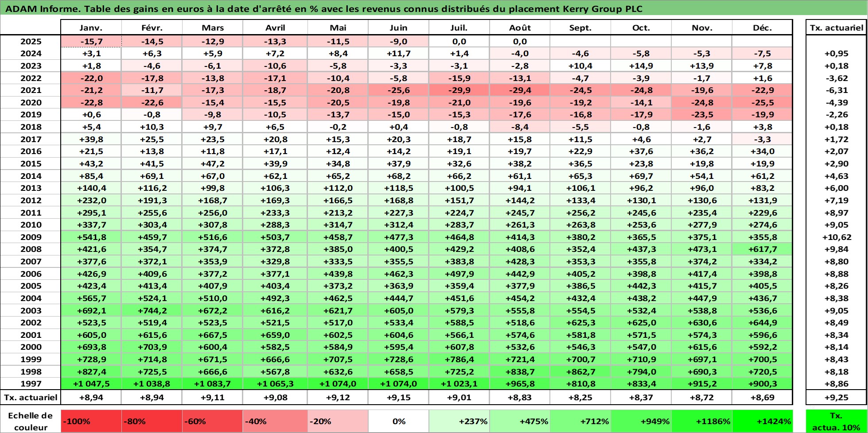Click the +9,15 June actuarial rate cell

[x=398, y=397]
